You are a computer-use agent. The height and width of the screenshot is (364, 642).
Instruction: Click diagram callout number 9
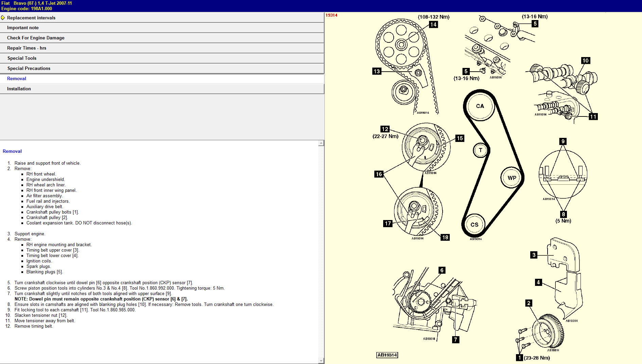563,142
